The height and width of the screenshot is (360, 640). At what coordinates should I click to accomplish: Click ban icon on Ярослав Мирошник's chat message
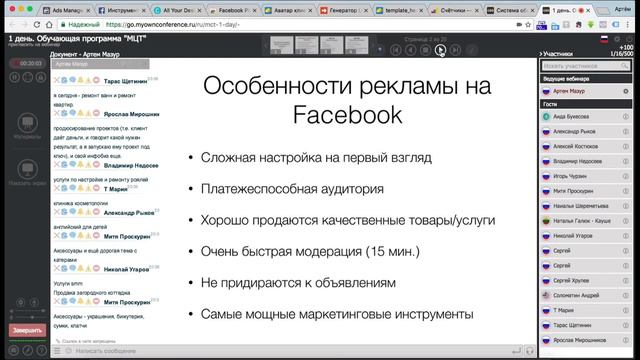pos(96,113)
